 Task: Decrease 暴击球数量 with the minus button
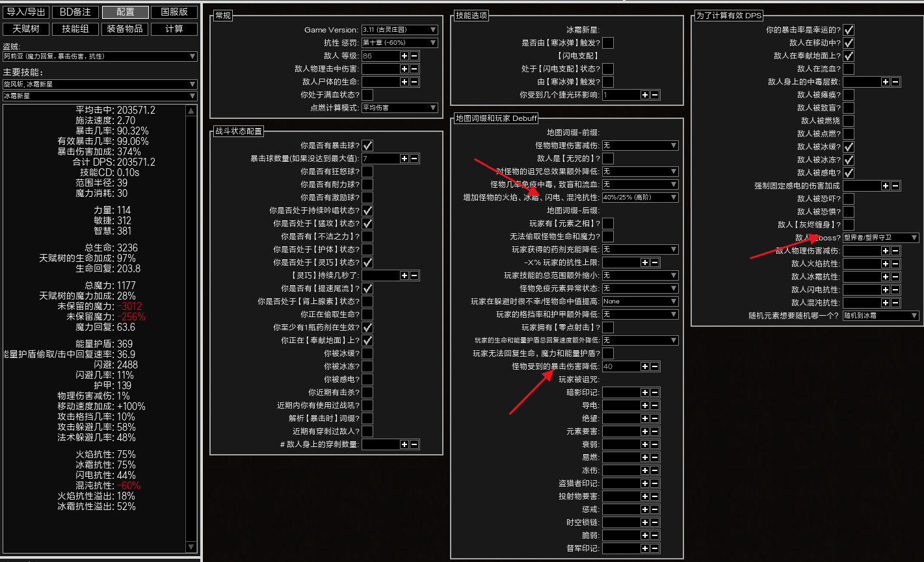[414, 159]
